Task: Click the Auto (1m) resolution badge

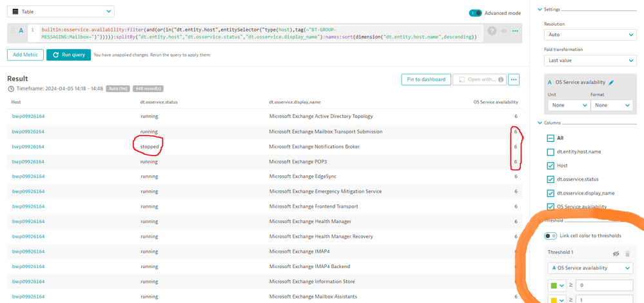Action: coord(118,89)
